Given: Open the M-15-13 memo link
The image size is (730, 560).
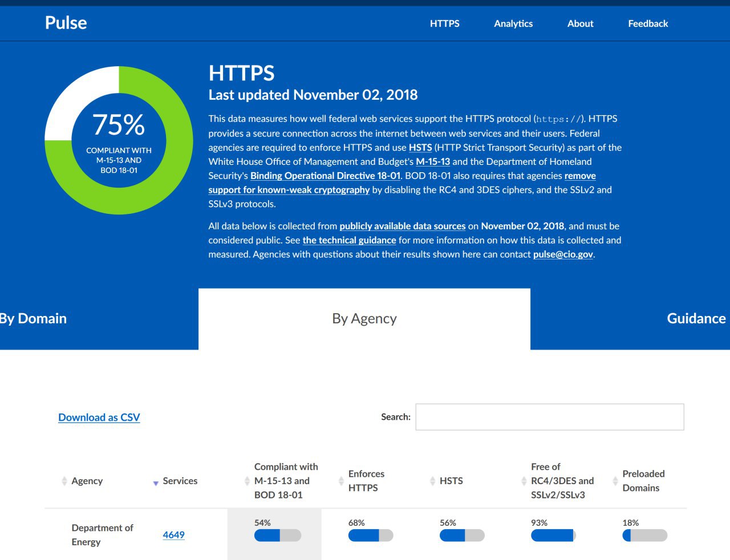Looking at the screenshot, I should (x=433, y=161).
